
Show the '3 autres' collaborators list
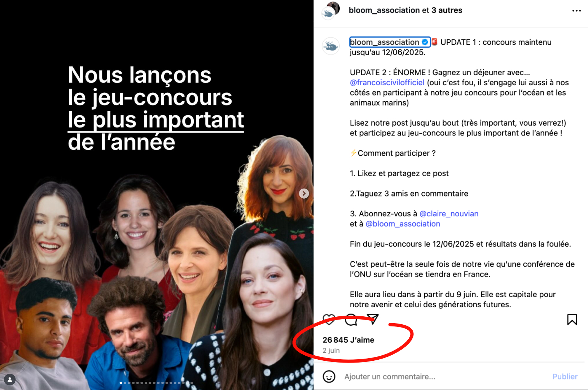447,10
